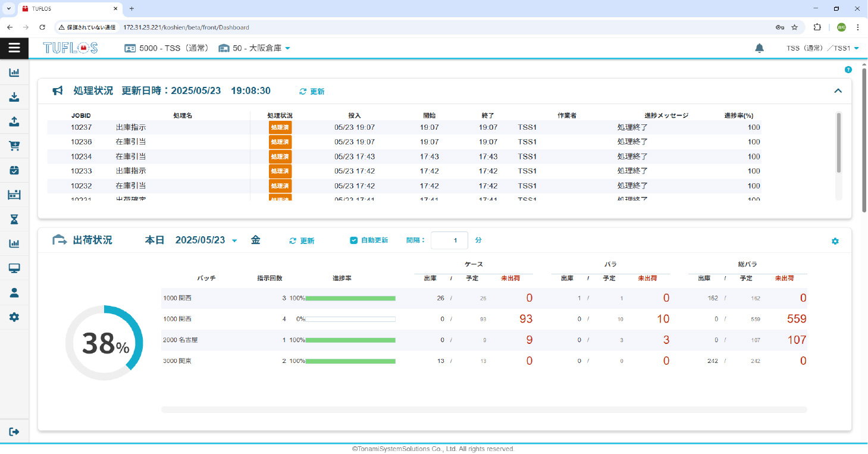This screenshot has width=868, height=454.
Task: Click the 5000 - TSS（通常） customer label
Action: (x=167, y=48)
